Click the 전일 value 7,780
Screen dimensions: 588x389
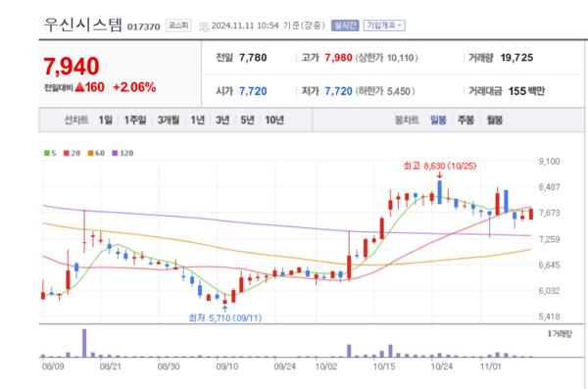[253, 58]
